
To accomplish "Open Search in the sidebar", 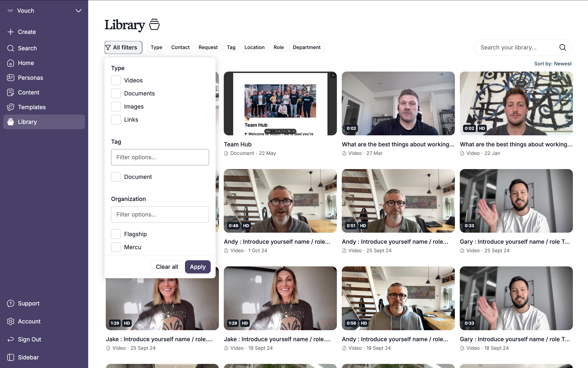I will click(x=44, y=48).
